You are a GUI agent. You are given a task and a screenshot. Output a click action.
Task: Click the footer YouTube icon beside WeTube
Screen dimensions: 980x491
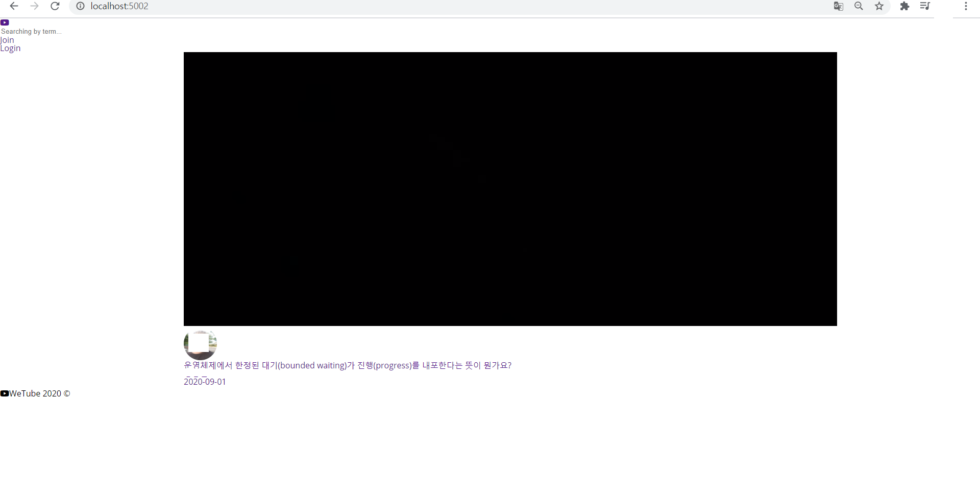click(5, 393)
